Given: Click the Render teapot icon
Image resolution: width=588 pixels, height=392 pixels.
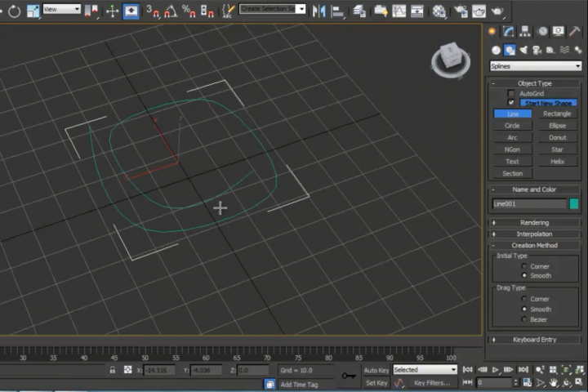Looking at the screenshot, I should [497, 11].
